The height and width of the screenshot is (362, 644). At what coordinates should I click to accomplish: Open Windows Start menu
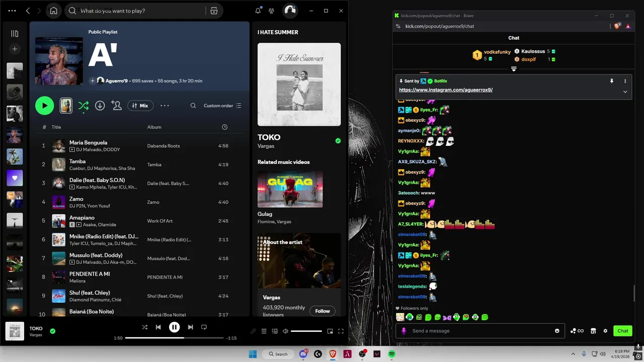pos(253,354)
